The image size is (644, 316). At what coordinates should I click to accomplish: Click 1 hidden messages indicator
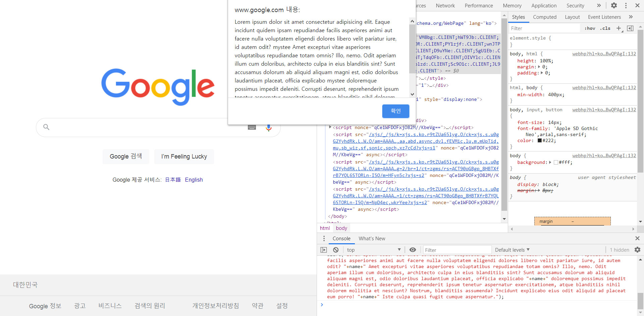click(620, 250)
